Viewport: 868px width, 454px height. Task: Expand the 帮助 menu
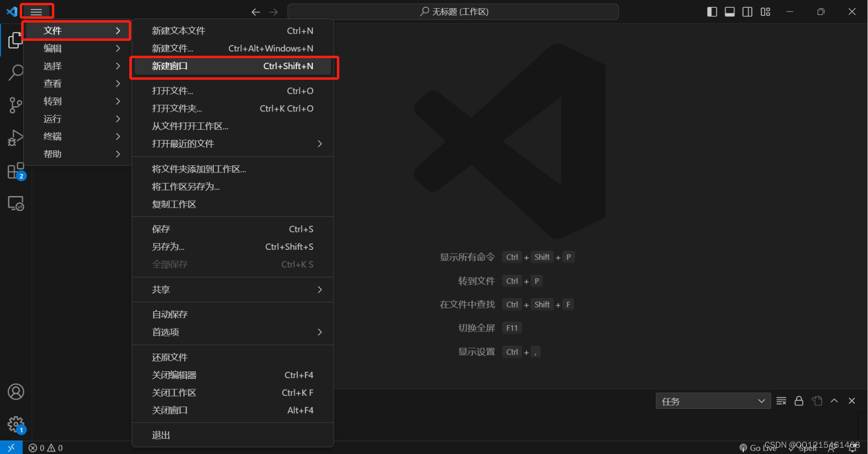77,154
